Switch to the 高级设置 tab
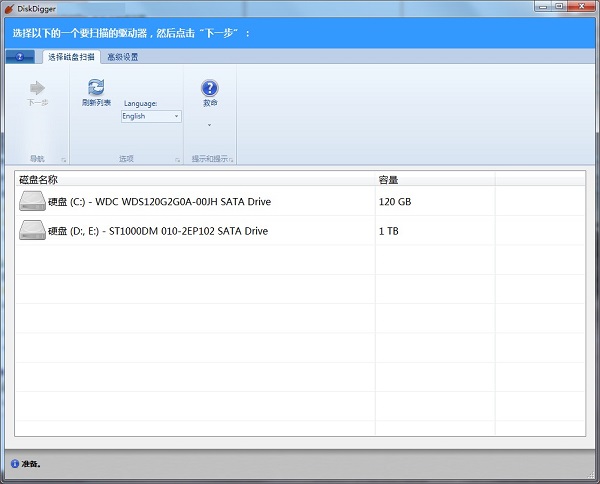Viewport: 600px width, 484px height. pos(123,57)
